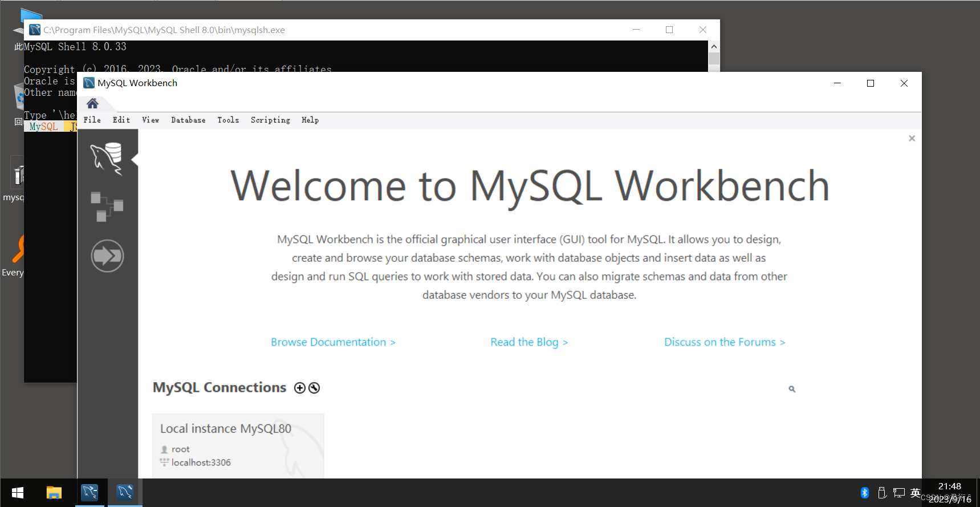Screen dimensions: 980x507
Task: Maximize the mysqlsh.exe shell window
Action: (x=669, y=30)
